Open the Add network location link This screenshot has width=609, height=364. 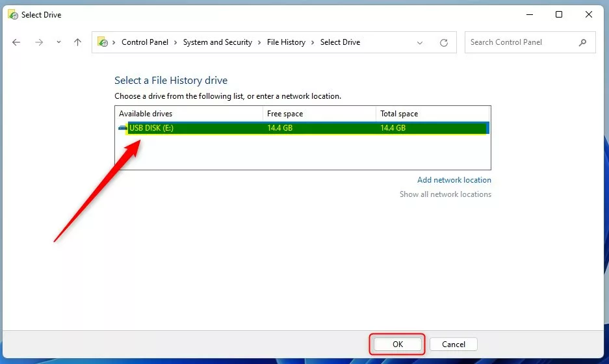pyautogui.click(x=454, y=180)
